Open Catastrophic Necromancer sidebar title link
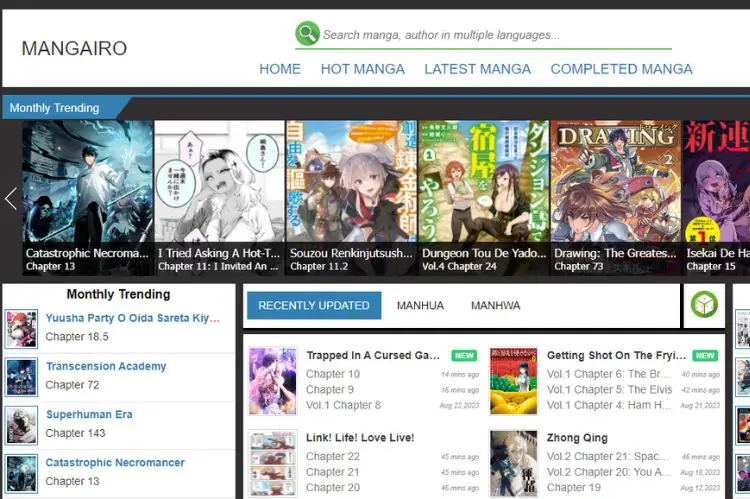Image resolution: width=750 pixels, height=499 pixels. [x=115, y=463]
